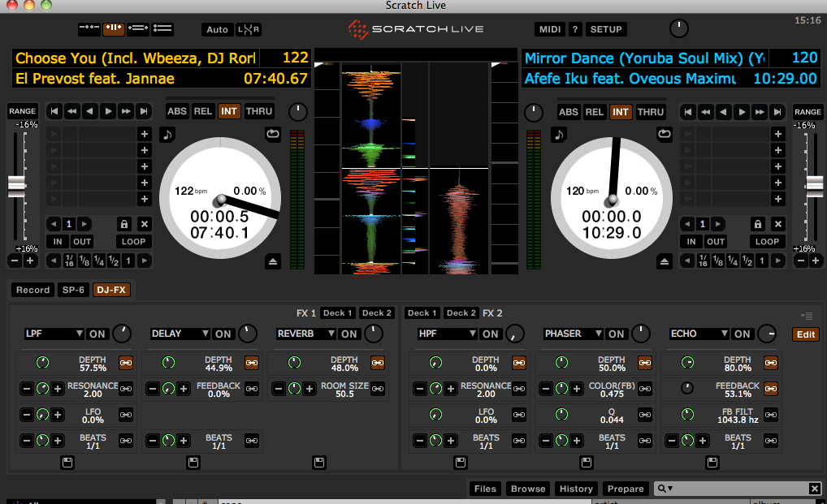Save the ECHO effect preset
This screenshot has height=504, width=827.
pyautogui.click(x=712, y=463)
